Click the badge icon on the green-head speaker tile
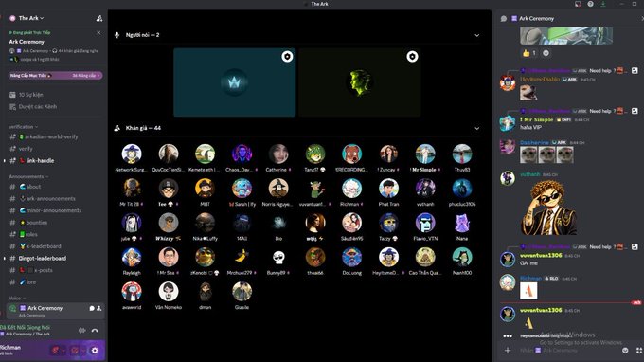The image size is (644, 362). [412, 56]
